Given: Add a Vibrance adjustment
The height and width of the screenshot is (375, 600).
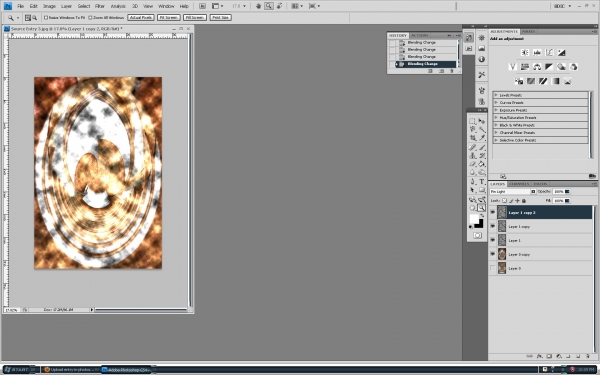Looking at the screenshot, I should point(513,67).
